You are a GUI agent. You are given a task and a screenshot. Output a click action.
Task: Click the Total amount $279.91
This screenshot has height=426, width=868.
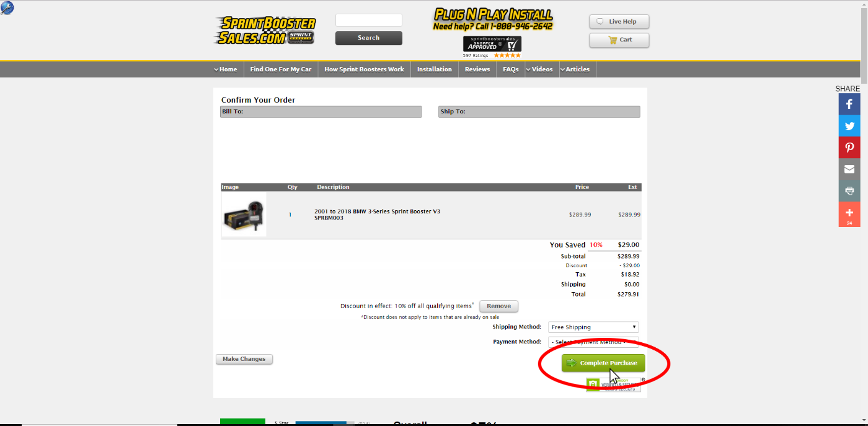(628, 295)
